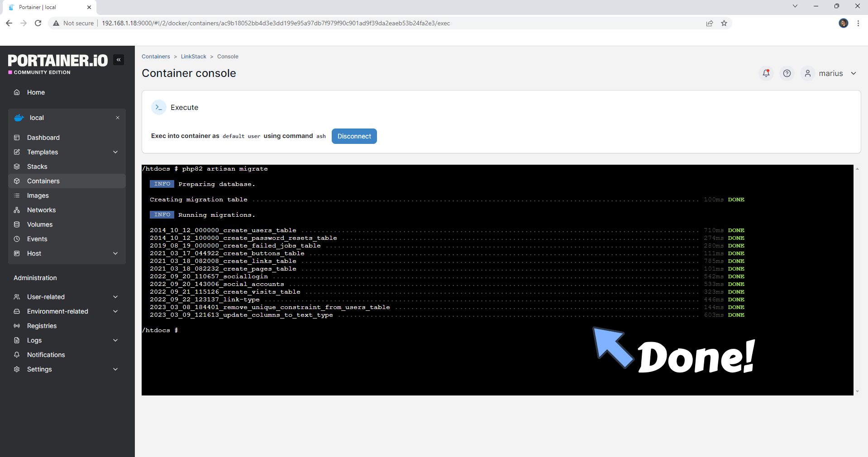Click the share page icon in address bar
This screenshot has height=457, width=868.
[x=709, y=23]
